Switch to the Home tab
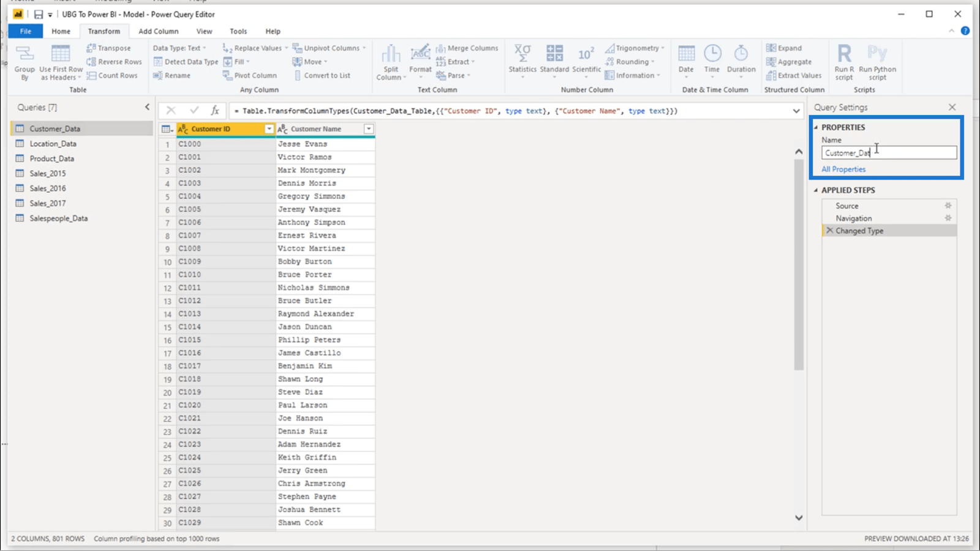This screenshot has height=551, width=980. [x=61, y=31]
